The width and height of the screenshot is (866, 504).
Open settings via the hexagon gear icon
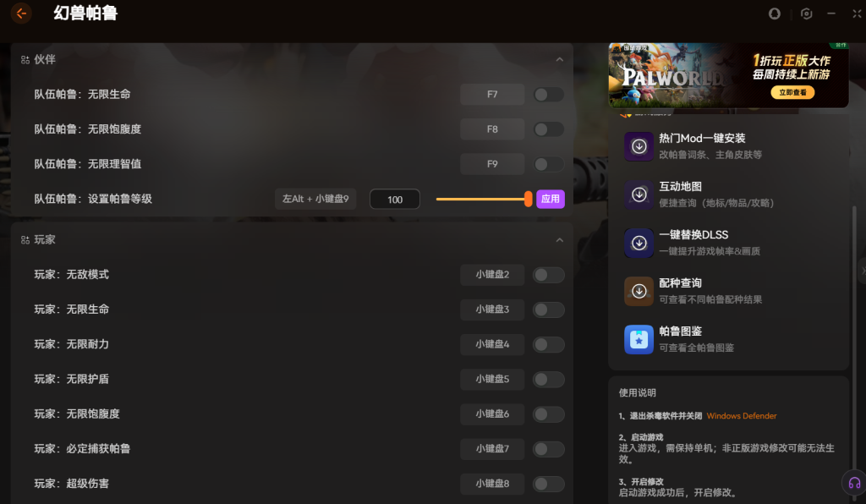point(806,14)
